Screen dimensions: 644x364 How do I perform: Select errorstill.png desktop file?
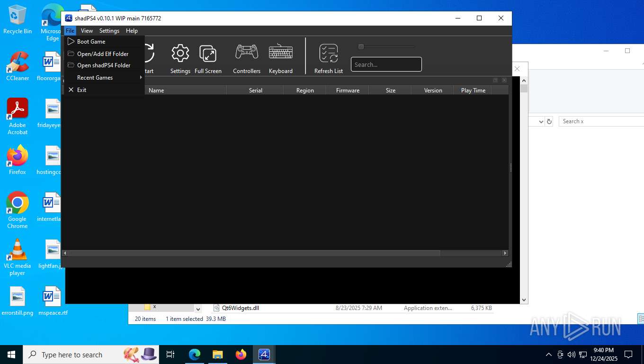(x=18, y=301)
